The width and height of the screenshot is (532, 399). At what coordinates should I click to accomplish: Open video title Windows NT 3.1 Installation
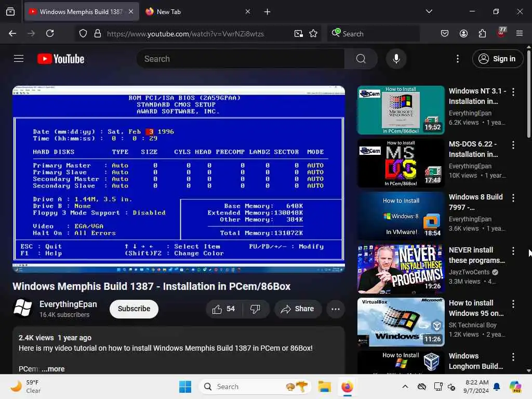pyautogui.click(x=477, y=96)
